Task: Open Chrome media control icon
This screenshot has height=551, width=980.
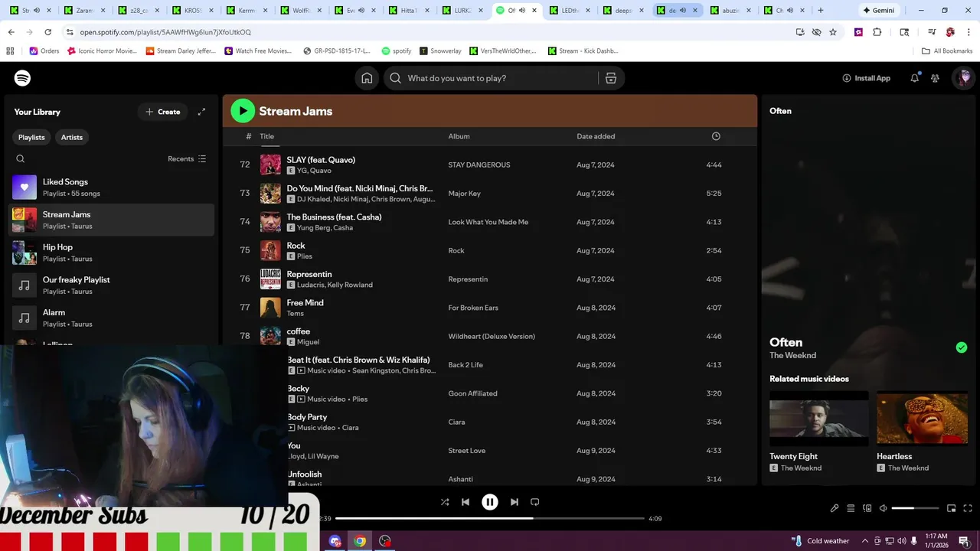Action: [932, 32]
